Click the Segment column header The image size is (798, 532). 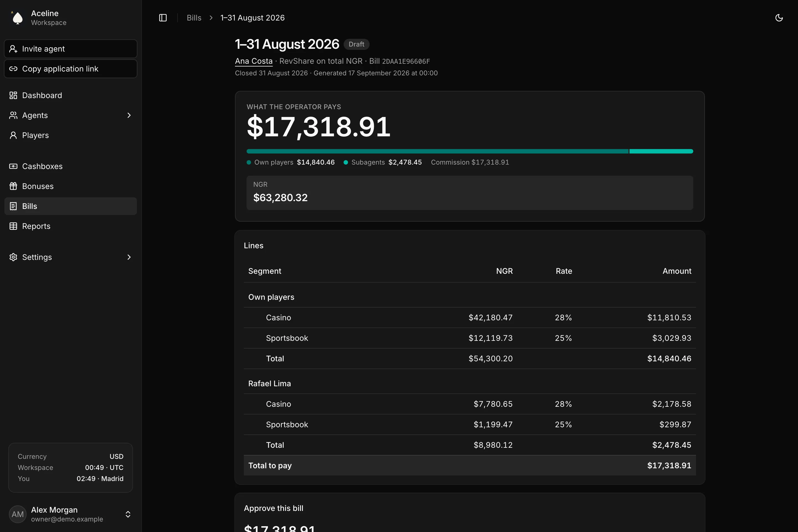coord(265,271)
